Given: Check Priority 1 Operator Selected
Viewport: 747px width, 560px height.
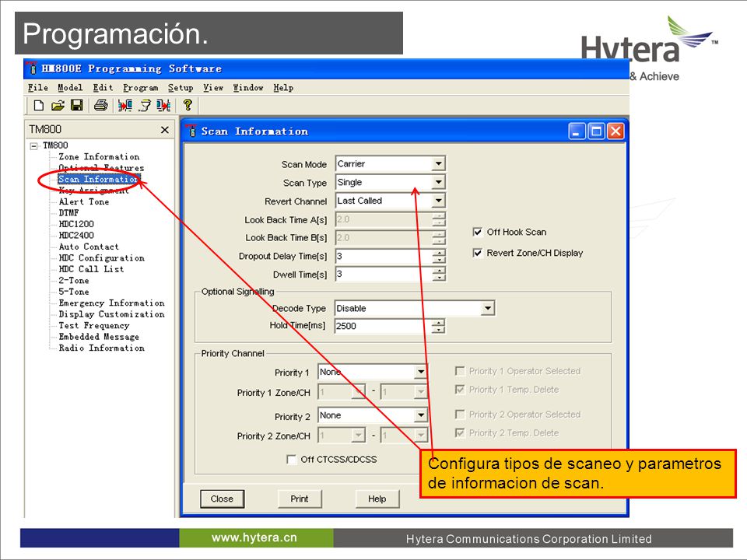Looking at the screenshot, I should (x=460, y=371).
